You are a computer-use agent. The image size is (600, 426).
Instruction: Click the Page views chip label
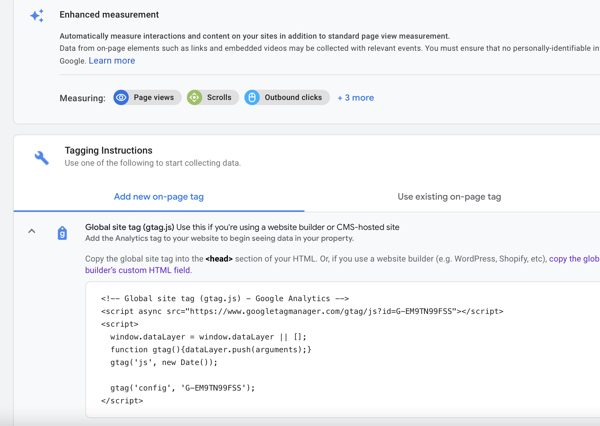click(x=154, y=98)
